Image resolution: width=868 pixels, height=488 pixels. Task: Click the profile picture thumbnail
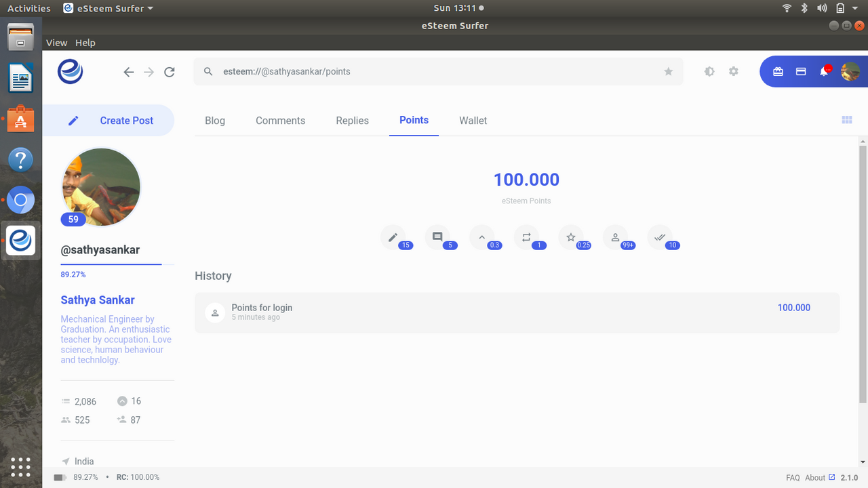101,186
